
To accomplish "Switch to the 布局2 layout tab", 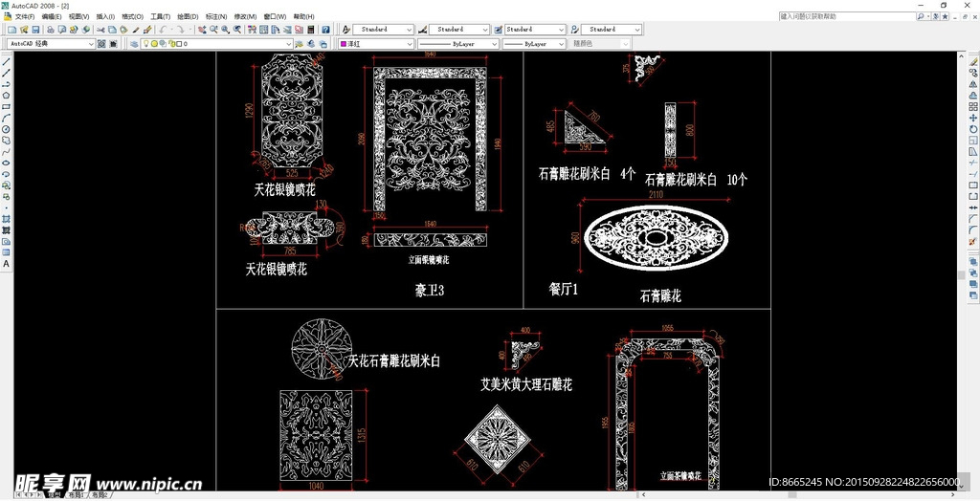I will pyautogui.click(x=100, y=494).
